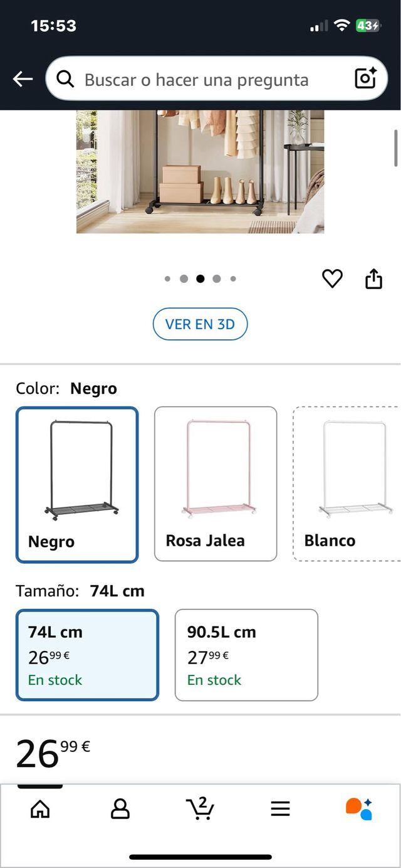Image resolution: width=401 pixels, height=868 pixels.
Task: View the shopping cart with 2 items
Action: coord(200,809)
